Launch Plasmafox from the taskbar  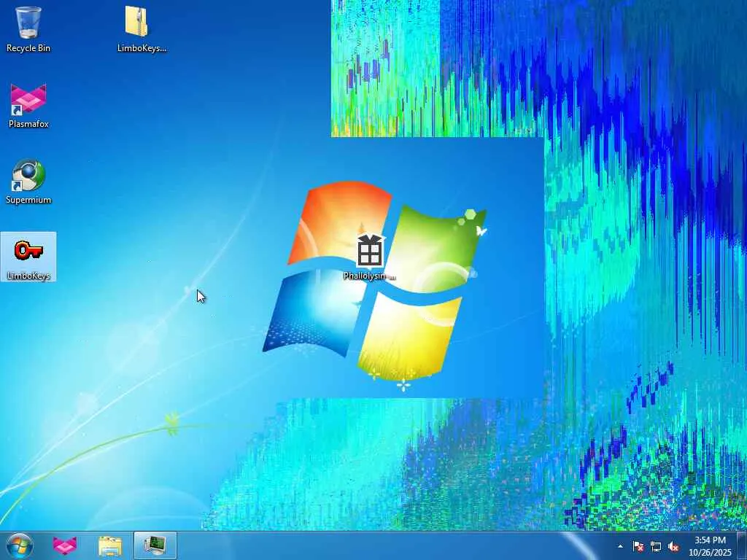coord(64,545)
